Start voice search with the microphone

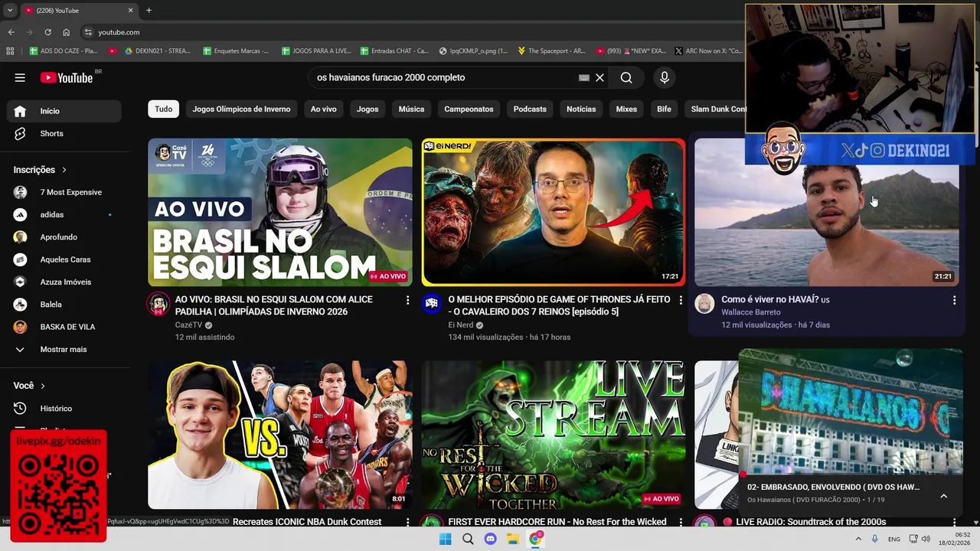(665, 77)
